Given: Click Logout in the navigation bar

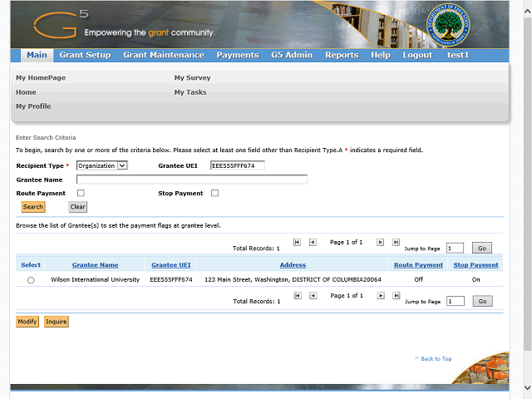Looking at the screenshot, I should 417,55.
